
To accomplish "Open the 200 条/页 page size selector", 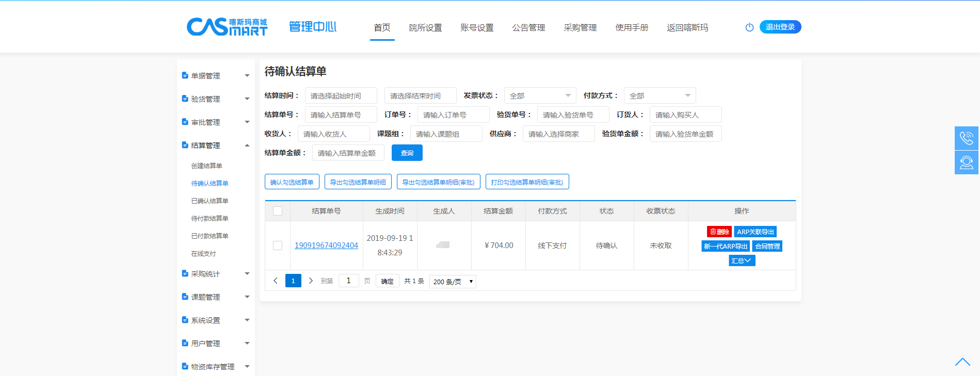I will point(453,282).
